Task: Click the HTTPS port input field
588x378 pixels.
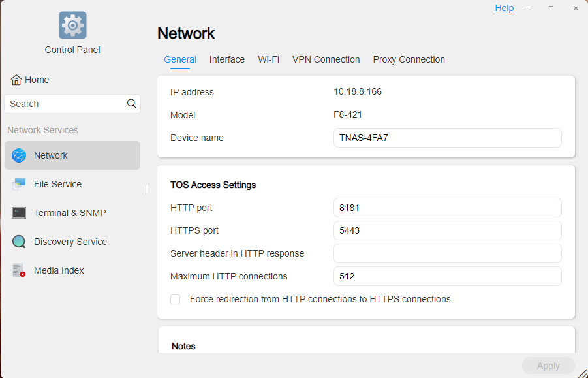Action: (x=447, y=230)
